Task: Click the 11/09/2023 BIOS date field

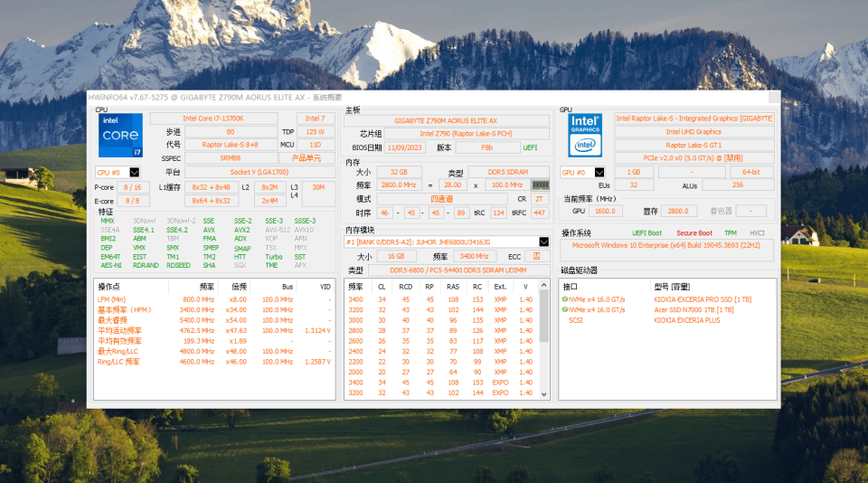Action: (405, 147)
